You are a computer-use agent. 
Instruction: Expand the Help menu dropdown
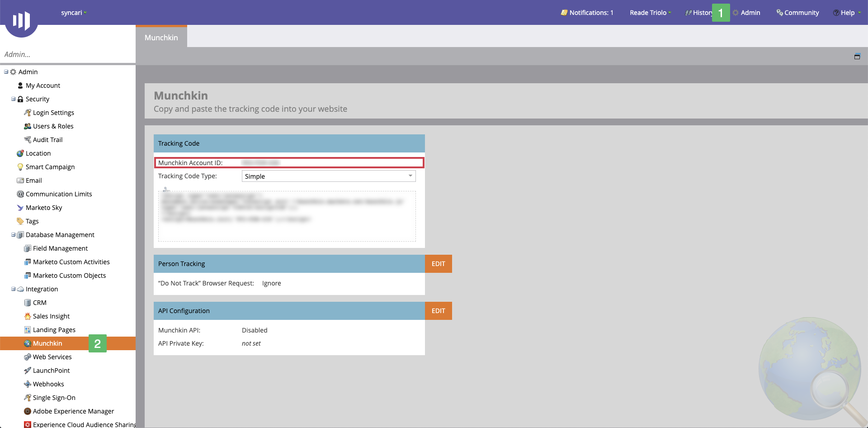(847, 13)
